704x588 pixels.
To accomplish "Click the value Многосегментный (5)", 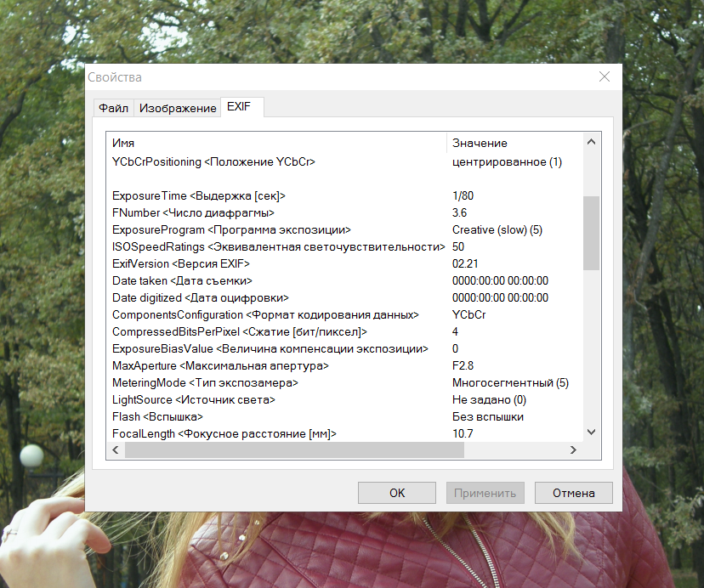I will (510, 383).
